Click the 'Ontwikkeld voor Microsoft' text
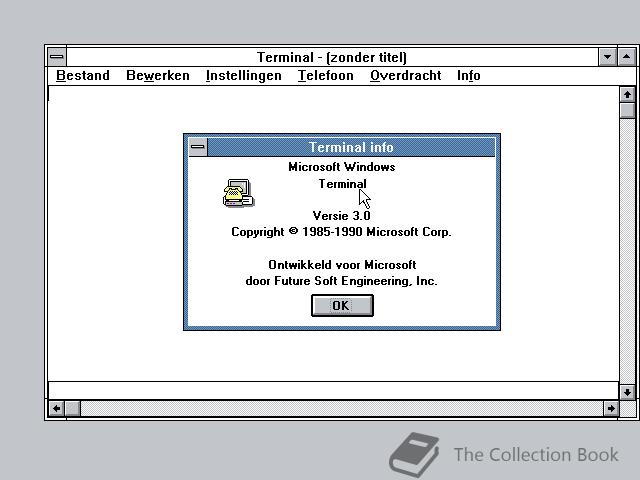This screenshot has height=480, width=640. pos(342,265)
